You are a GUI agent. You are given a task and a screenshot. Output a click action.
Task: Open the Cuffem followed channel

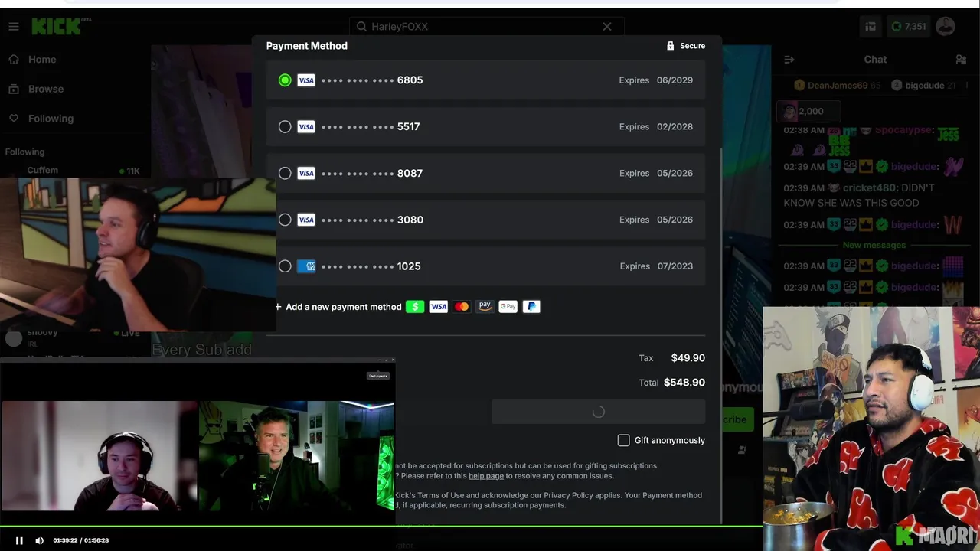point(73,171)
